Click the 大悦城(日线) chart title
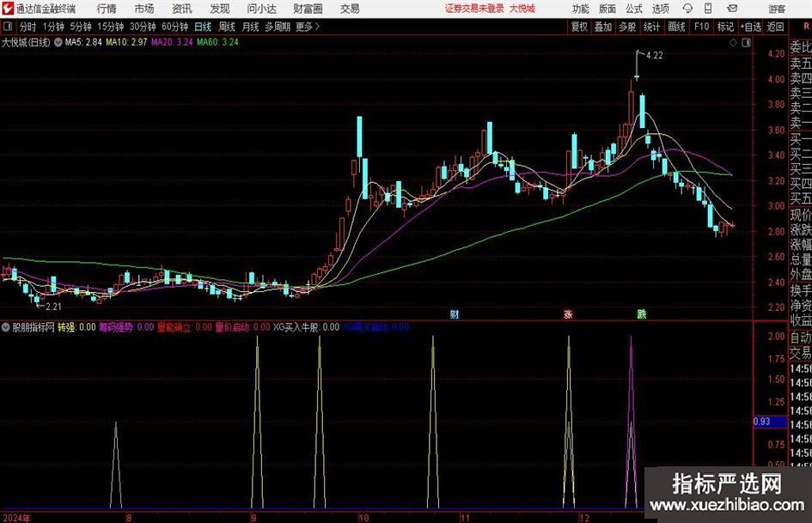 [x=26, y=42]
